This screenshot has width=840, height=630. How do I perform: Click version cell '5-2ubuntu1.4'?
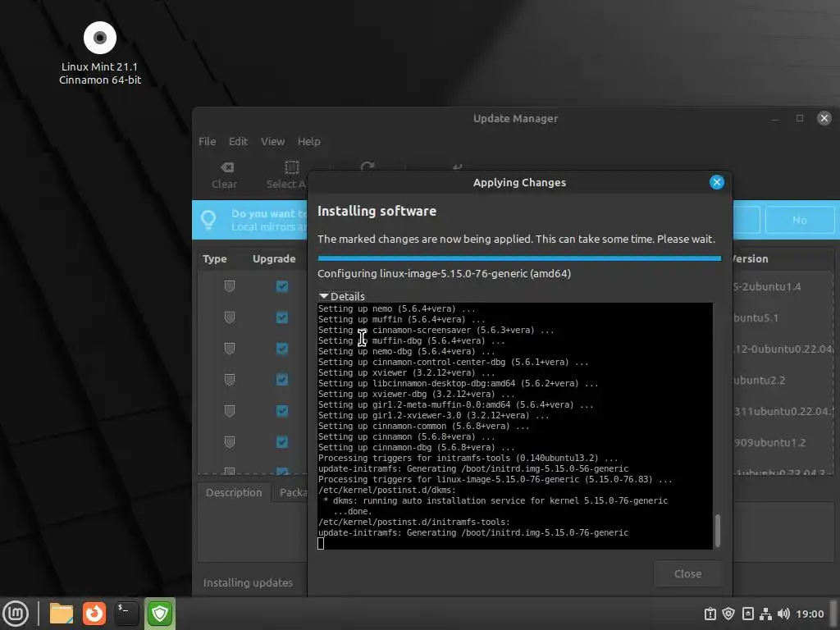pyautogui.click(x=767, y=286)
